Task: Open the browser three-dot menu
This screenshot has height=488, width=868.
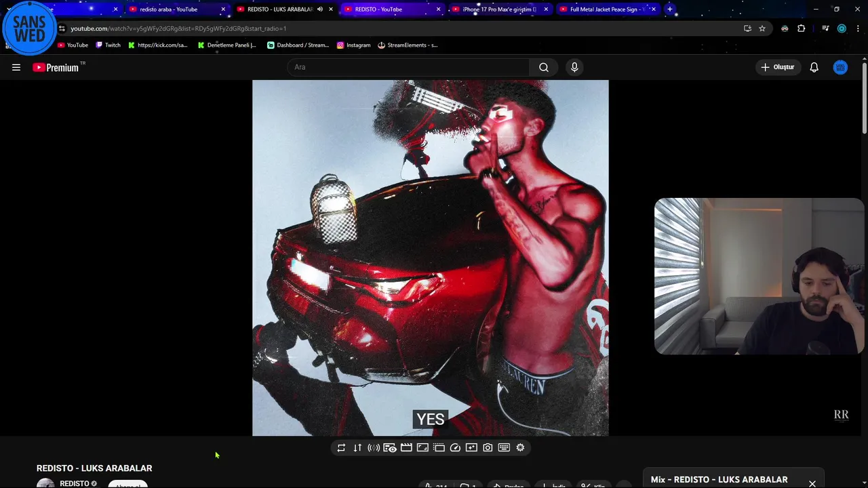Action: (858, 28)
